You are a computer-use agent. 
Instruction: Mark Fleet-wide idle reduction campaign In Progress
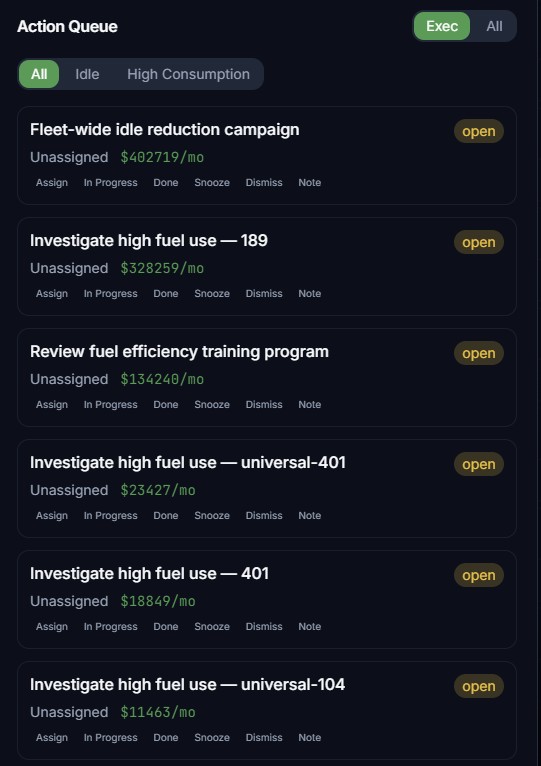click(110, 183)
